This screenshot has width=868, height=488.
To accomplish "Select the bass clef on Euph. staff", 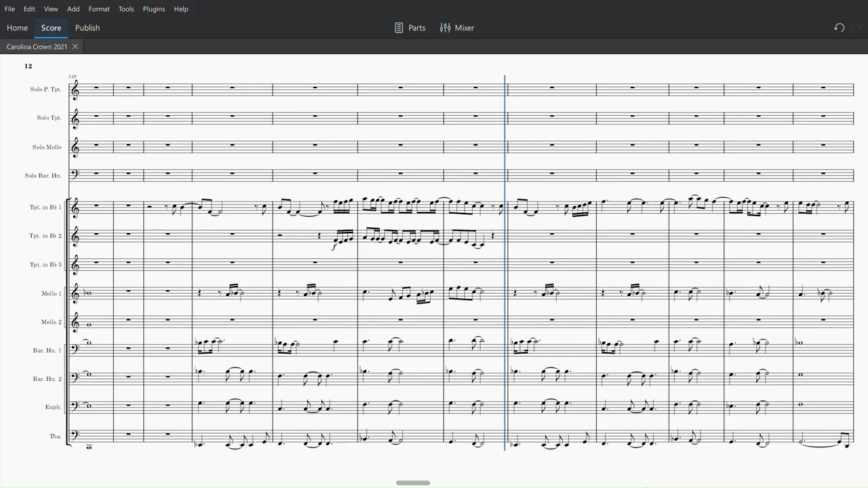I will [75, 405].
